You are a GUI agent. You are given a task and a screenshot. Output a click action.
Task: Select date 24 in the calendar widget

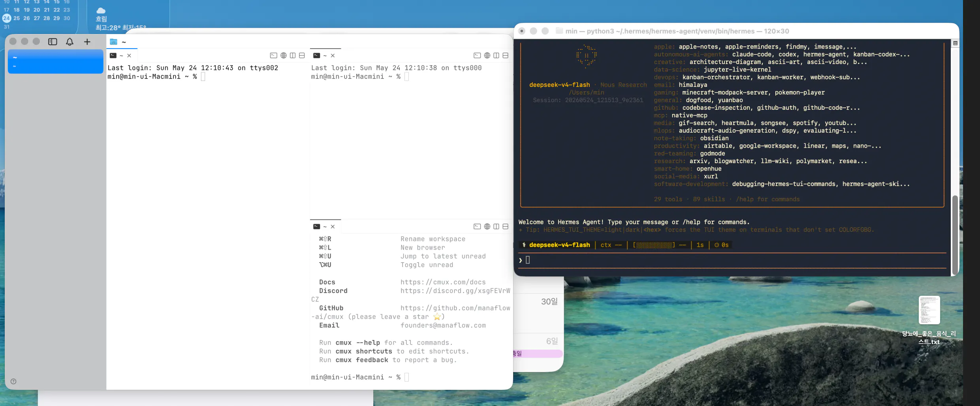[x=6, y=18]
